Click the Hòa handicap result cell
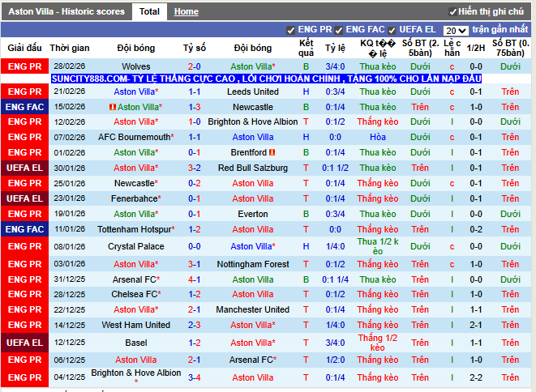Viewport: 536px width, 392px height. [378, 137]
